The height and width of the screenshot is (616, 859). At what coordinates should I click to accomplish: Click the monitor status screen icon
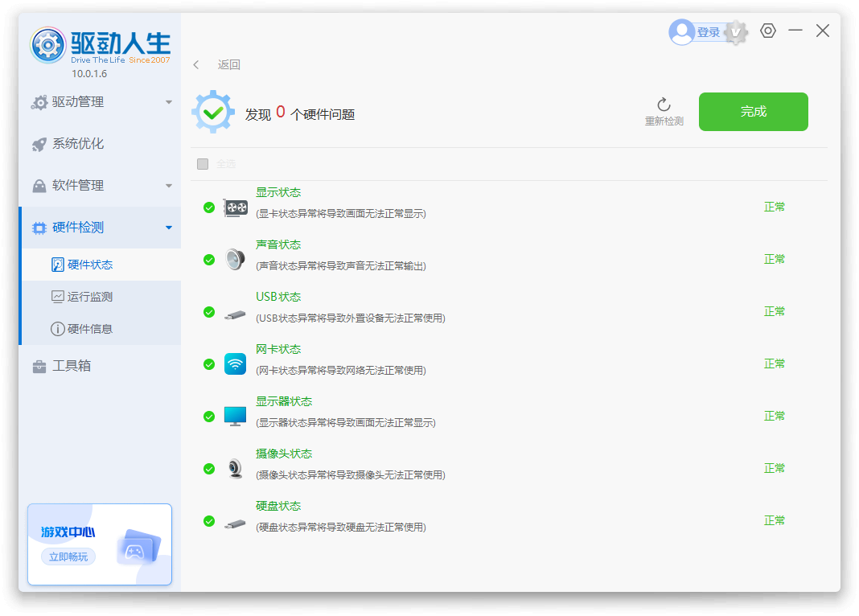(x=235, y=416)
